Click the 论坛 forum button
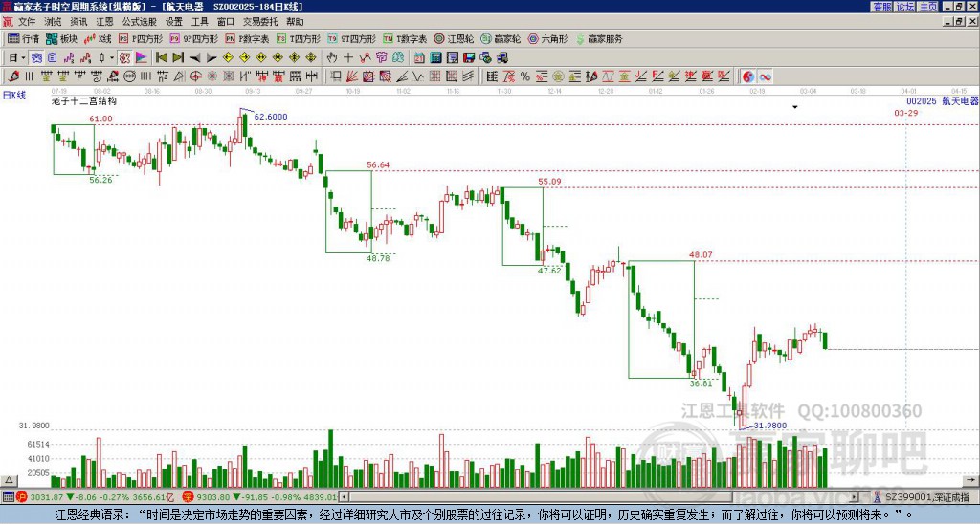The image size is (980, 524). point(905,7)
